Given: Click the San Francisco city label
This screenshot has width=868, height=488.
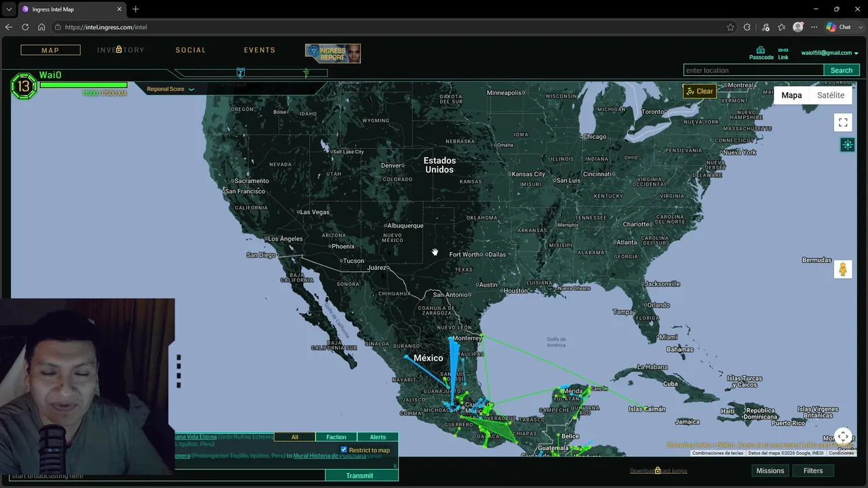Looking at the screenshot, I should 245,192.
